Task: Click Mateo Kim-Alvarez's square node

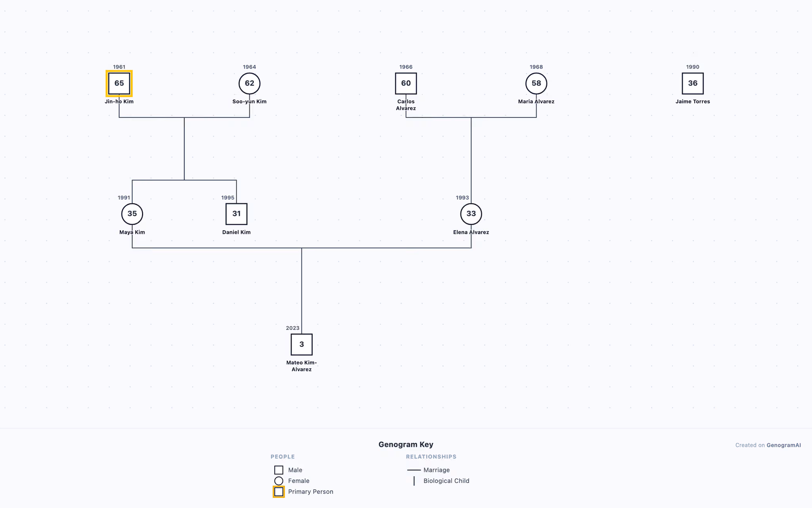Action: (302, 344)
